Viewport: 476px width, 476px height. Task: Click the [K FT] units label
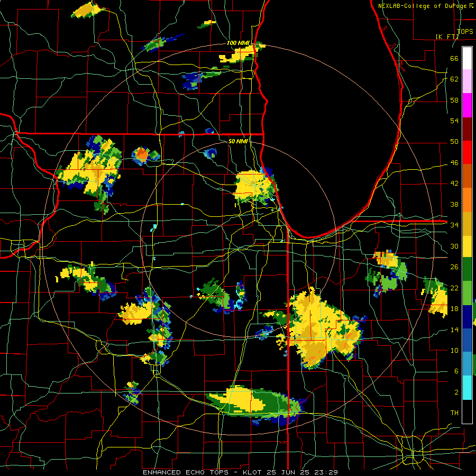pyautogui.click(x=447, y=36)
